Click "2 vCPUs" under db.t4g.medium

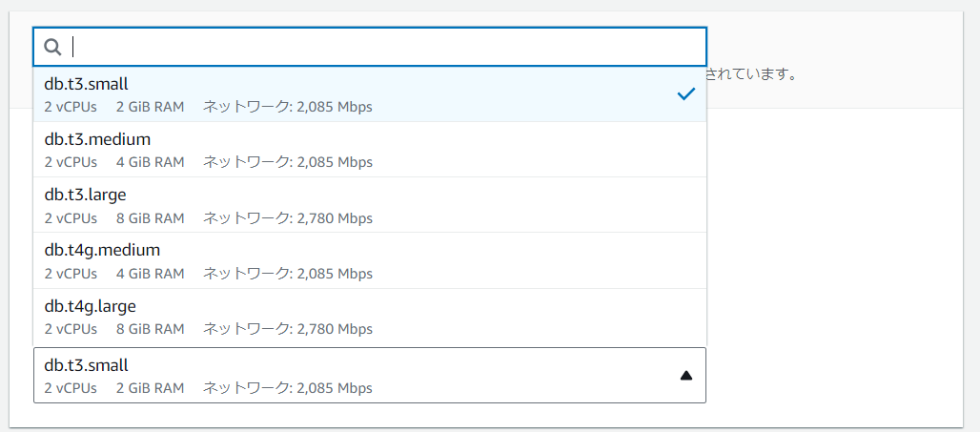[x=71, y=274]
